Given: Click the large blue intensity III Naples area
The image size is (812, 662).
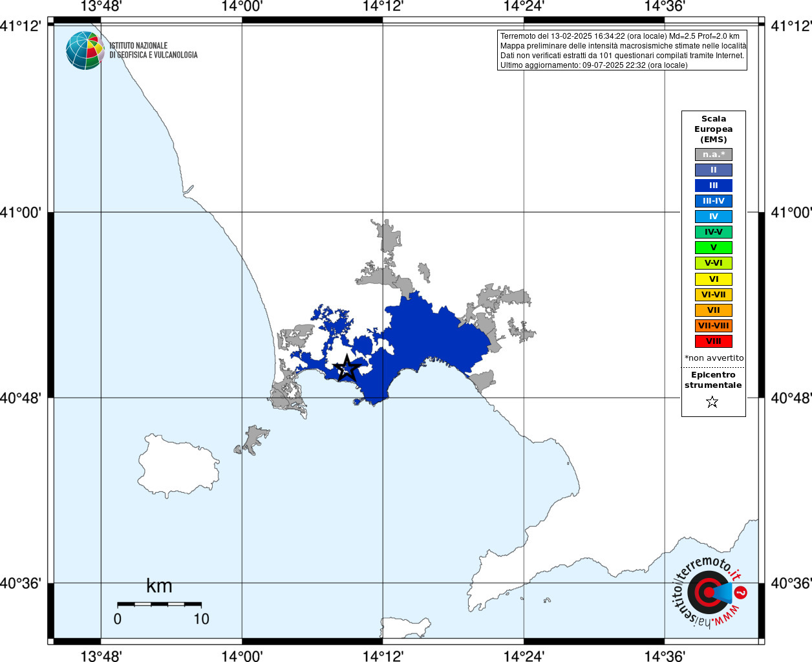Looking at the screenshot, I should click(427, 336).
